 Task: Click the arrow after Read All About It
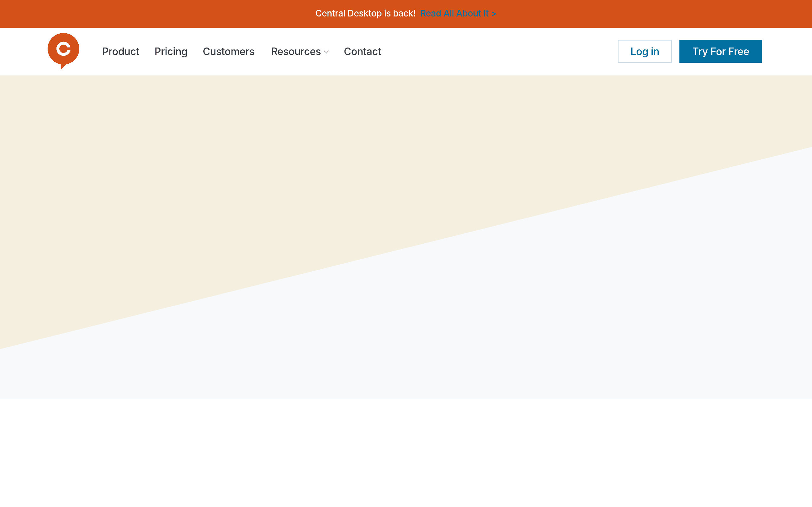494,14
